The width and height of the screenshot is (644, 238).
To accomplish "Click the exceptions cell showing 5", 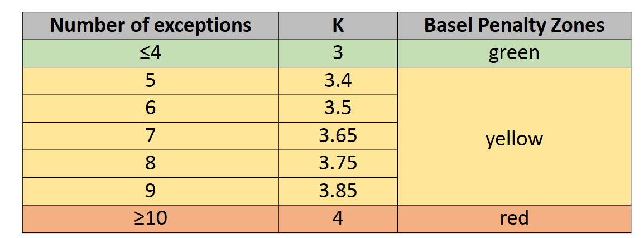I will coord(150,81).
